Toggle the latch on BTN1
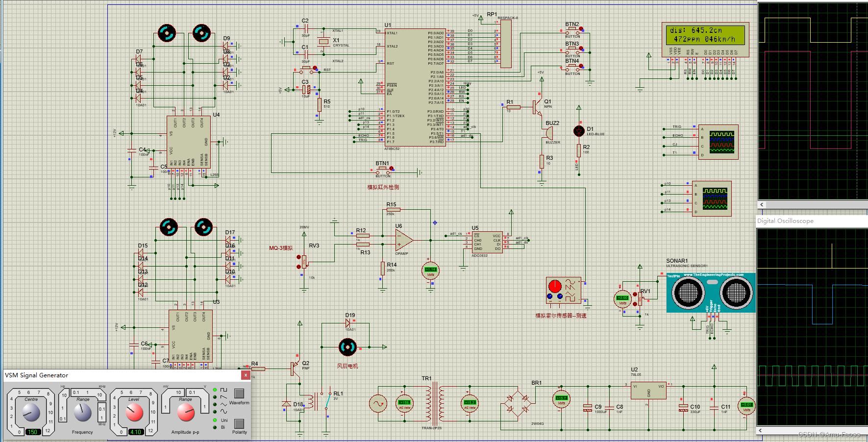 pyautogui.click(x=391, y=169)
